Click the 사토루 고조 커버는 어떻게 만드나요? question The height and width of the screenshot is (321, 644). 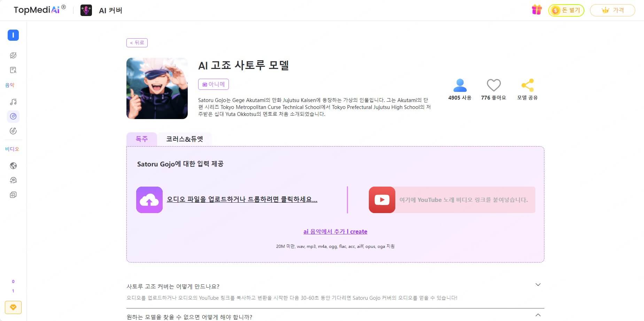[173, 287]
